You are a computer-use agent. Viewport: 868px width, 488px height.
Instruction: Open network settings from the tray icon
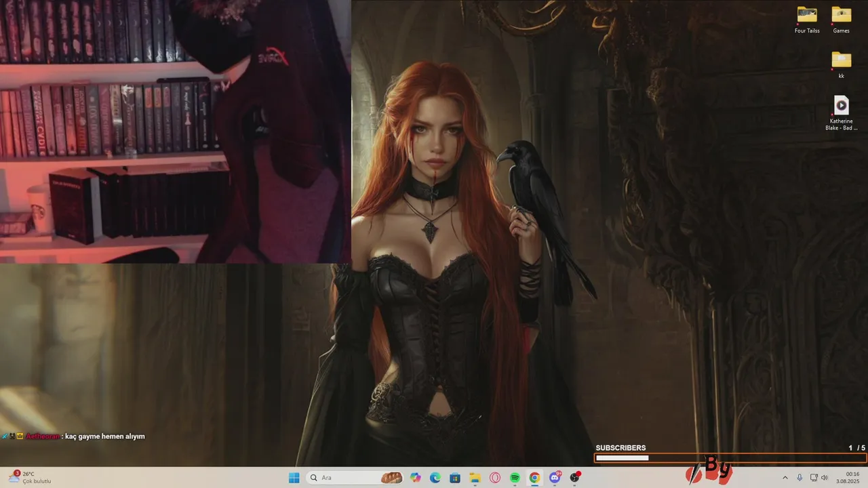pos(814,478)
